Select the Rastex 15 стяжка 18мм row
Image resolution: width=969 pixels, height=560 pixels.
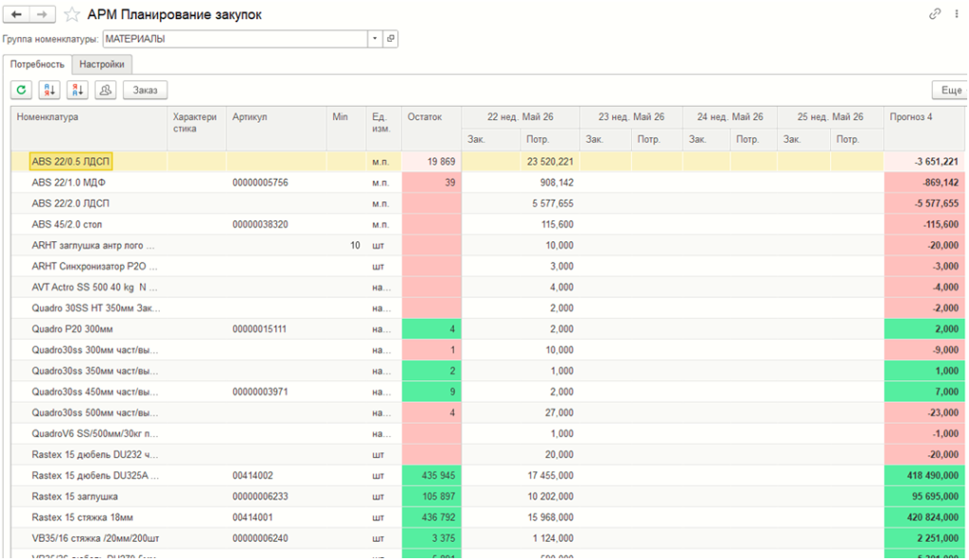(x=488, y=517)
